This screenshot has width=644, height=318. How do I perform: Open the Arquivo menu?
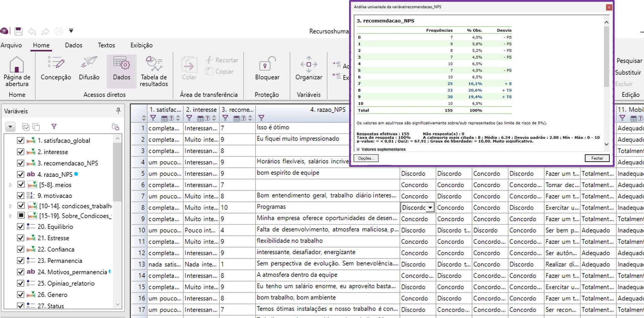[x=11, y=45]
